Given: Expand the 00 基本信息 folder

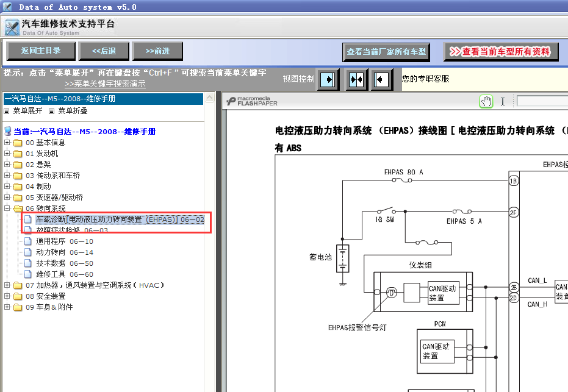Looking at the screenshot, I should click(7, 143).
